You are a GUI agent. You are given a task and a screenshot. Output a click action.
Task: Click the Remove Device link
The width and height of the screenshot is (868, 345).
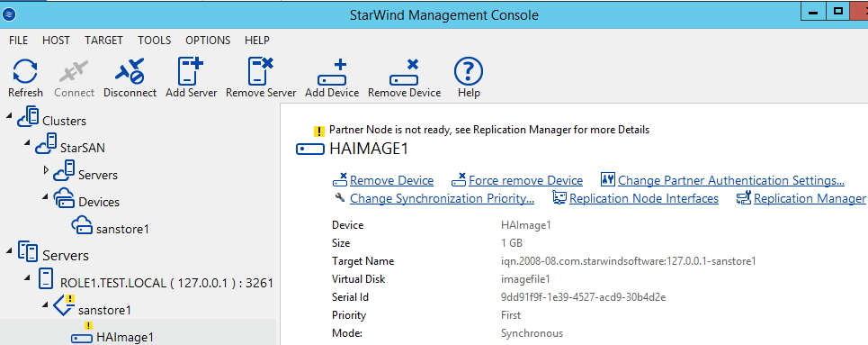(x=391, y=180)
